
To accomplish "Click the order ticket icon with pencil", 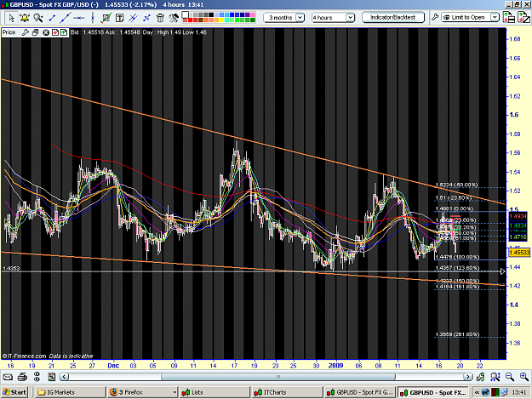I will pos(523,17).
